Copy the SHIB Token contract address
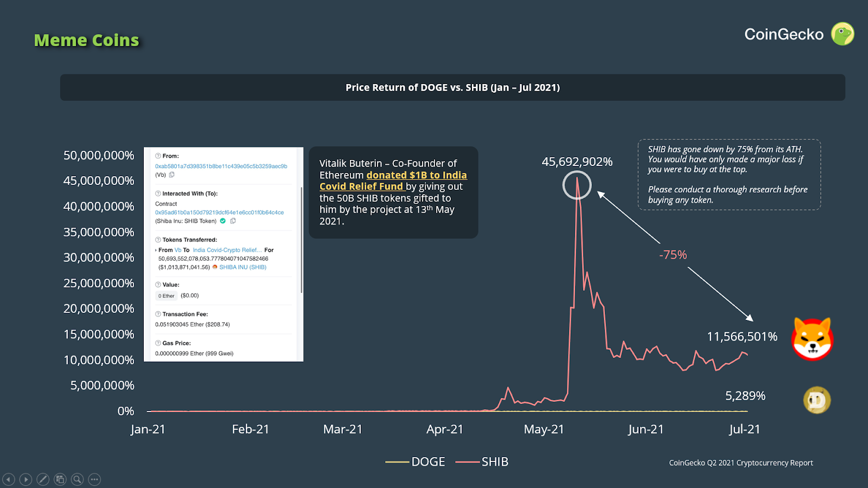868x488 pixels. coord(233,221)
